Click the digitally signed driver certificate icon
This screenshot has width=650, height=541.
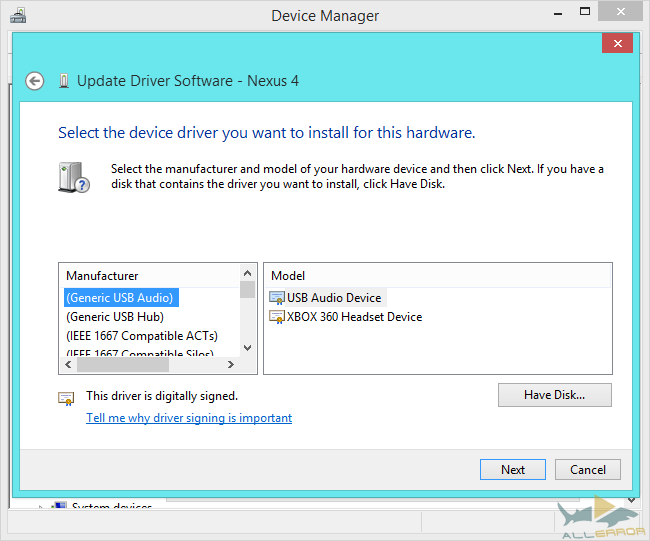tap(66, 398)
